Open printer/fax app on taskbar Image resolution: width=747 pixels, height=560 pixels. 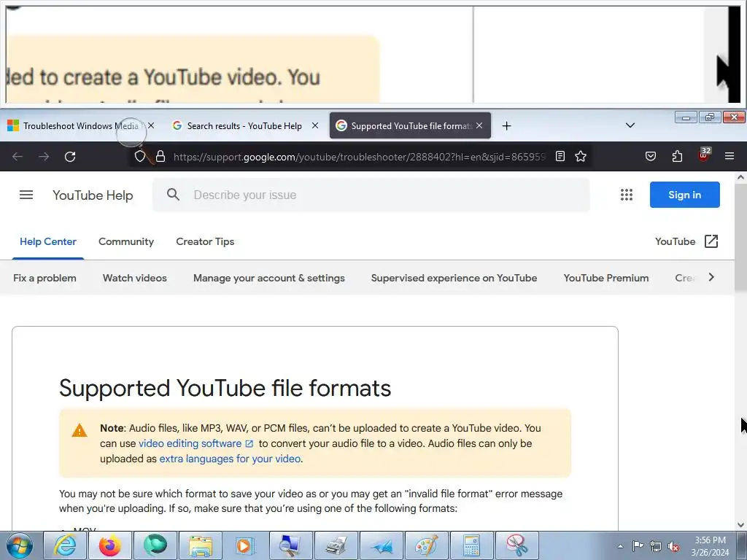click(336, 545)
